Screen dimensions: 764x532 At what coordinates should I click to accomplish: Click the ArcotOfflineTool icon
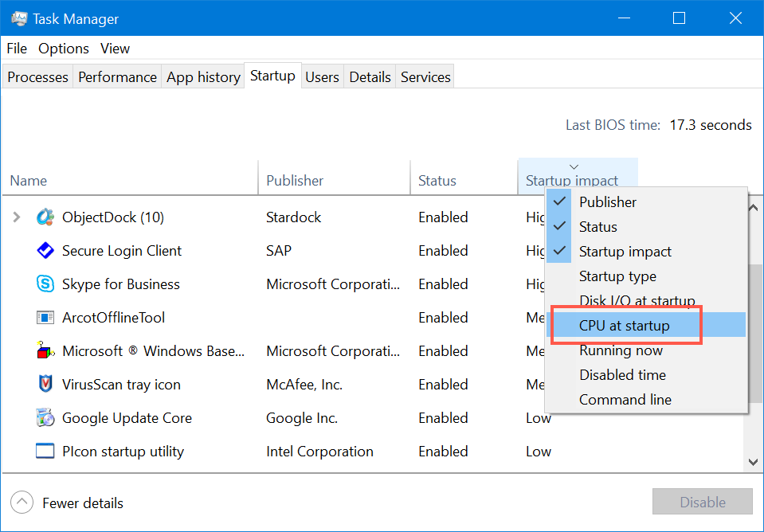pos(45,318)
